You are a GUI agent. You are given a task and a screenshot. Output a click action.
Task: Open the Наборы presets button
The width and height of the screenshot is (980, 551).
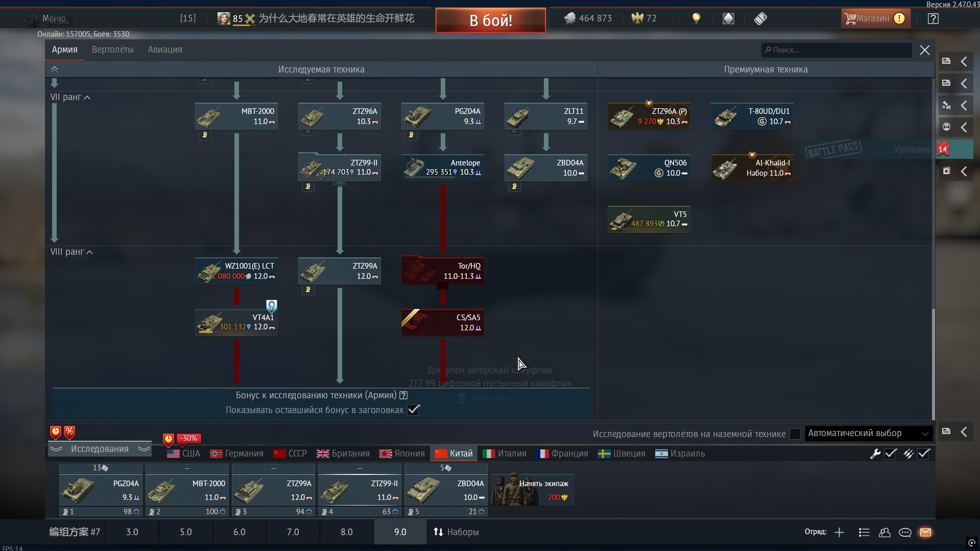(456, 532)
